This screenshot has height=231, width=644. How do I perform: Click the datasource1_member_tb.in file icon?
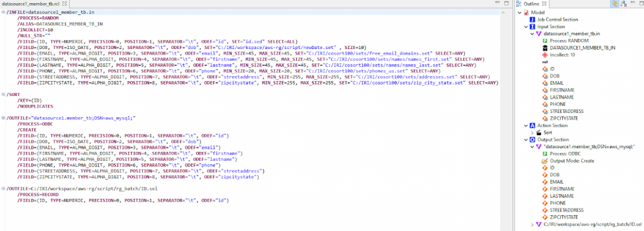[x=539, y=34]
